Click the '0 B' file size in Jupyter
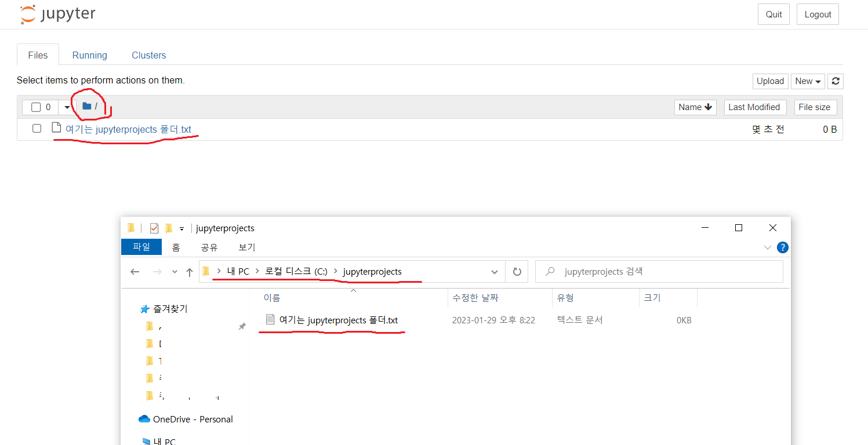Viewport: 868px width, 445px height. 830,130
